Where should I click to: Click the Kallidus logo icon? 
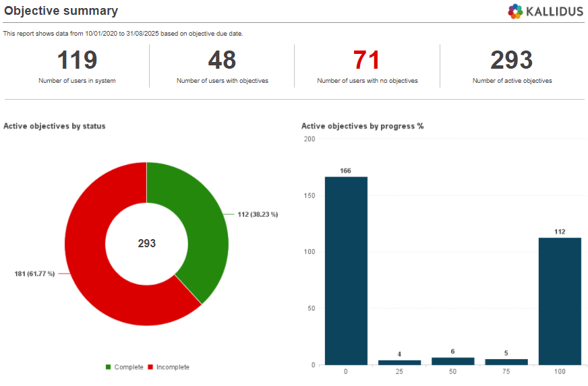click(x=515, y=11)
